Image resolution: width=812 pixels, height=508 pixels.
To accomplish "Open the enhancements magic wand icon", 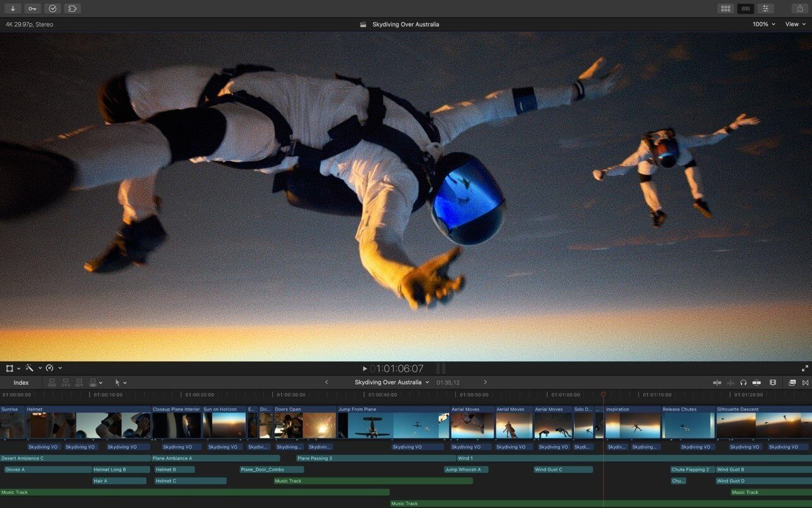I will pos(29,368).
